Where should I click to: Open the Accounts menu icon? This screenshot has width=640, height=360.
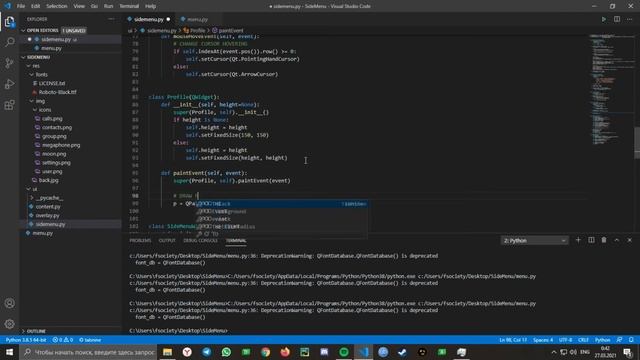point(9,303)
